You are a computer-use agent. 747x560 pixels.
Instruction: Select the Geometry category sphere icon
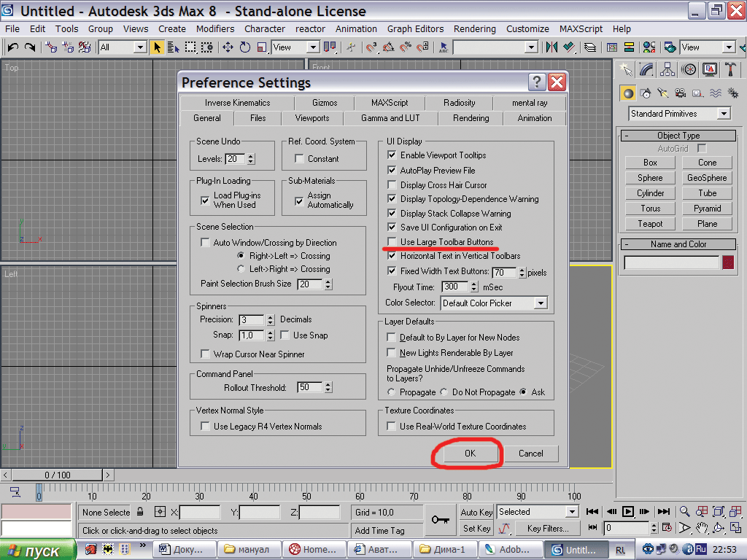(628, 93)
